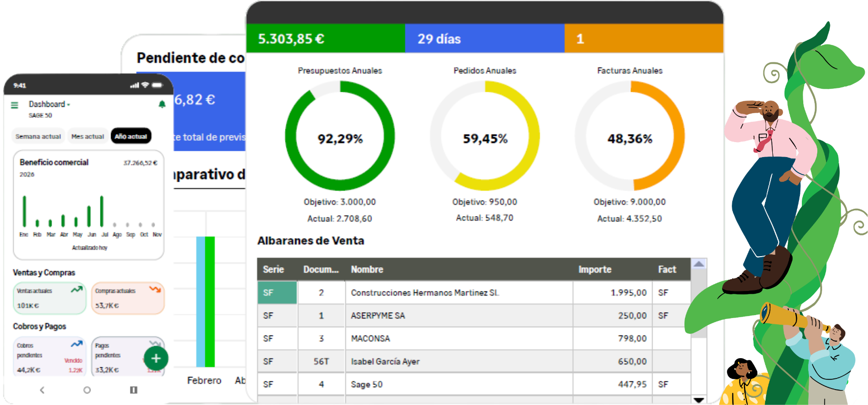This screenshot has width=868, height=405.
Task: Select the MACONSA row
Action: tap(474, 338)
